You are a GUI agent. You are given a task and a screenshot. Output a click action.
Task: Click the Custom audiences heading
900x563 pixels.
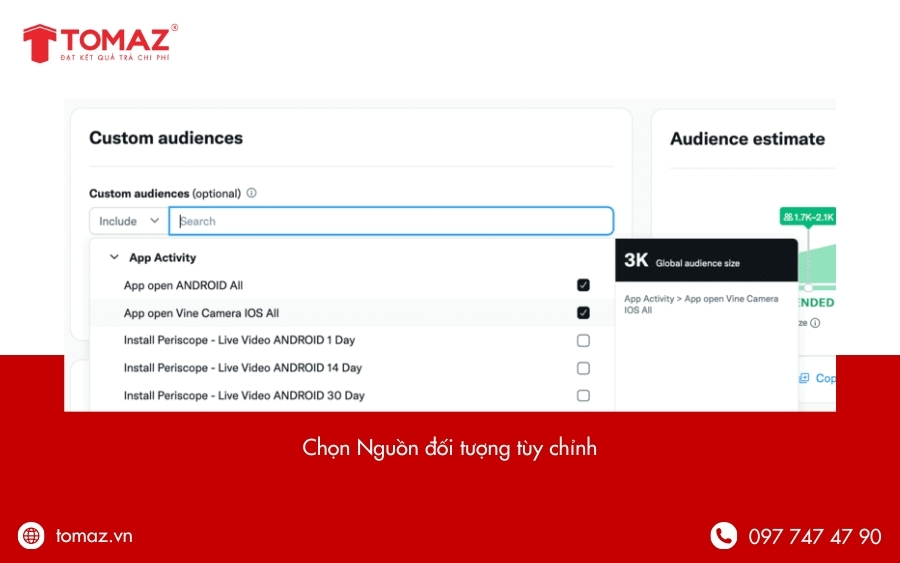(166, 138)
